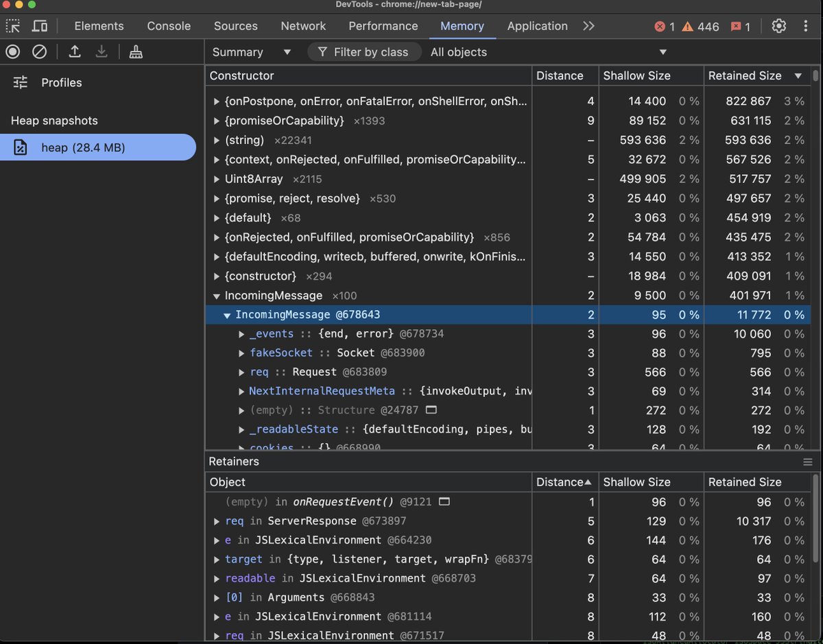This screenshot has height=644, width=823.
Task: Open DevTools settings gear
Action: (778, 26)
